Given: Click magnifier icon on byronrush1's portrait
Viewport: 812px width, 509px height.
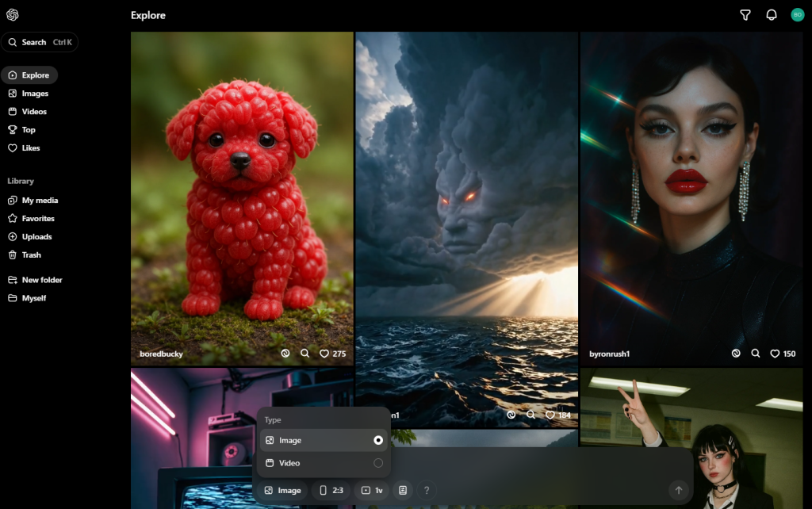Looking at the screenshot, I should point(756,354).
